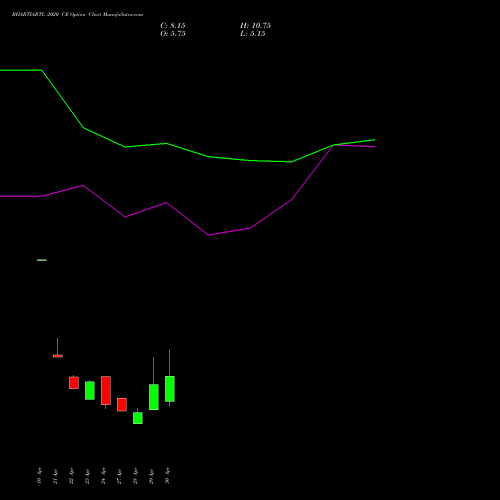Select the 21 Apr date label

[x=55, y=476]
